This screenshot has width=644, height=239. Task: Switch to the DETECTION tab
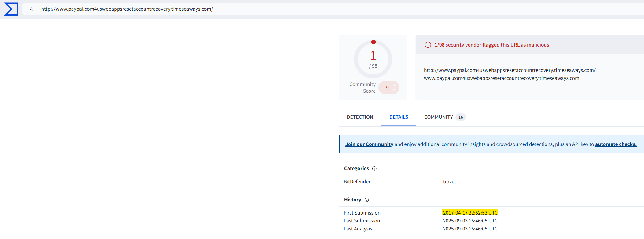click(x=360, y=117)
